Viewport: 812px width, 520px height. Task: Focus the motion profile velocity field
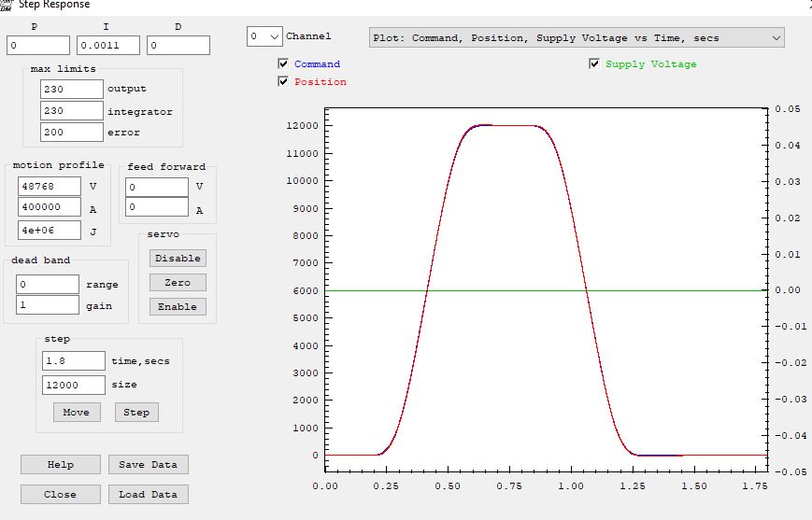50,186
